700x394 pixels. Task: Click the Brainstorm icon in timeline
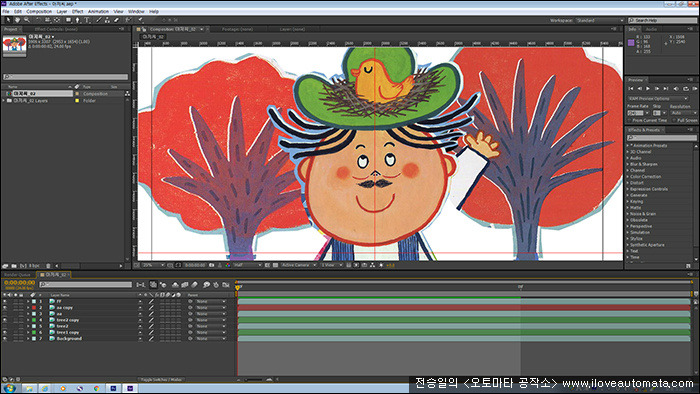click(206, 284)
